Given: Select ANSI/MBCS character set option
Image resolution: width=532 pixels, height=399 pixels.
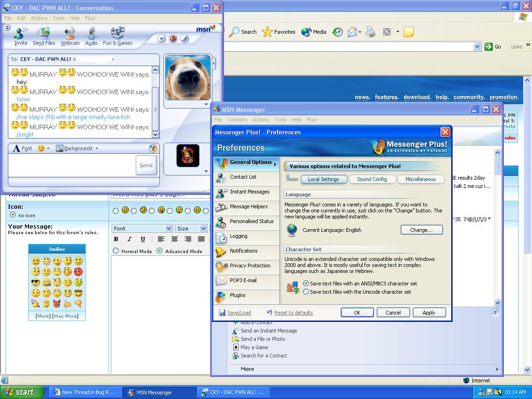Looking at the screenshot, I should click(x=306, y=284).
